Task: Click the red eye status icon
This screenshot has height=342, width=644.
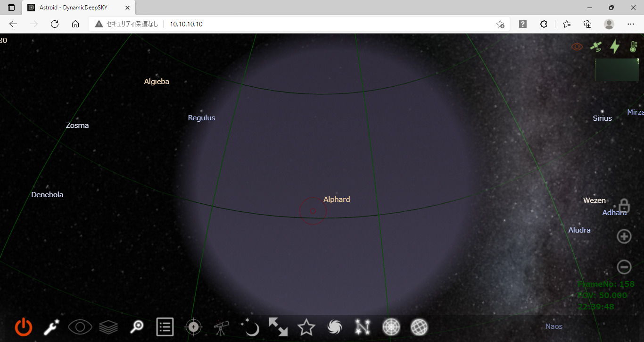Action: tap(577, 47)
